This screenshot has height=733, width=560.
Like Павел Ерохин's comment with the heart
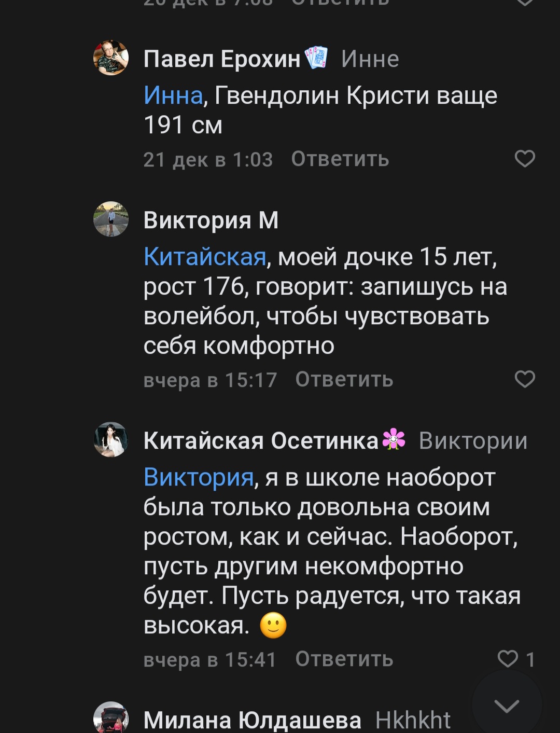coord(524,159)
